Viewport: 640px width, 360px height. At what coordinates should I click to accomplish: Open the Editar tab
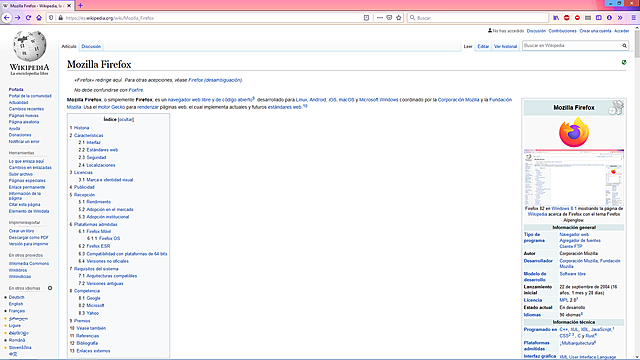483,47
